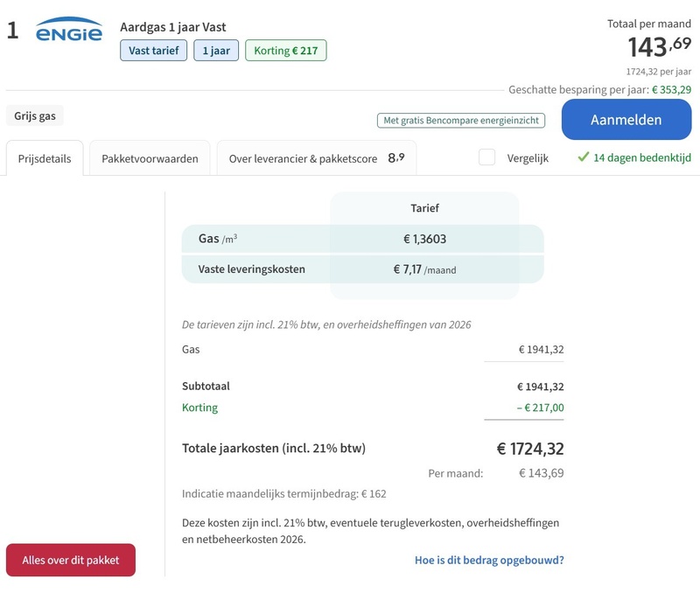
Task: Click the Vast tarief tag
Action: pos(154,51)
